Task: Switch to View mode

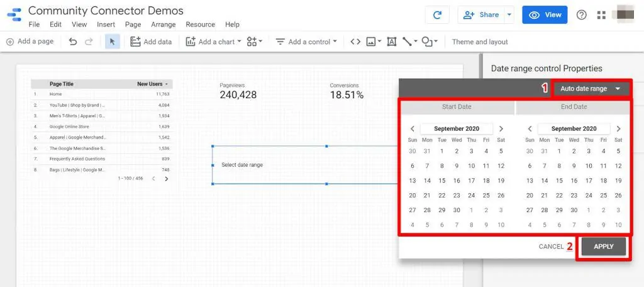Action: coord(545,15)
